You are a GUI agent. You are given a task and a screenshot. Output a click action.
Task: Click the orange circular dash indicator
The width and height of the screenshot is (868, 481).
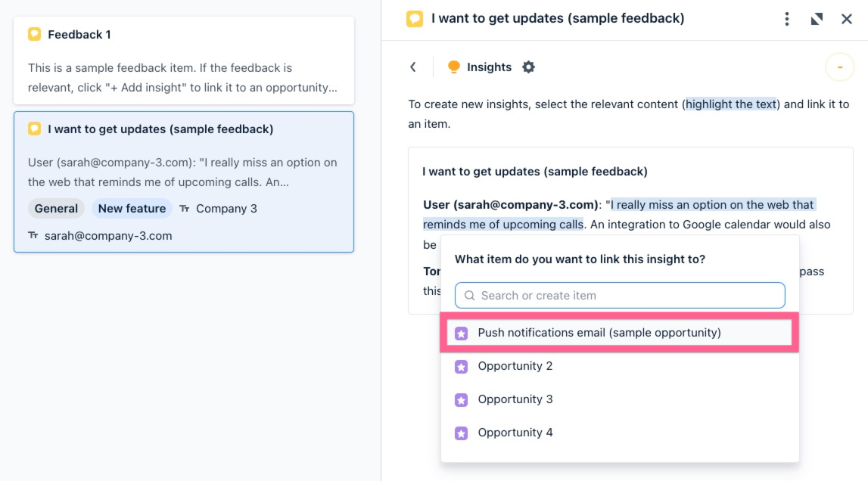click(839, 68)
